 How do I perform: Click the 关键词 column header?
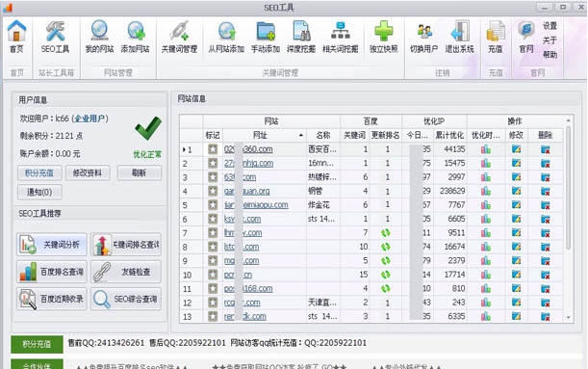(354, 135)
